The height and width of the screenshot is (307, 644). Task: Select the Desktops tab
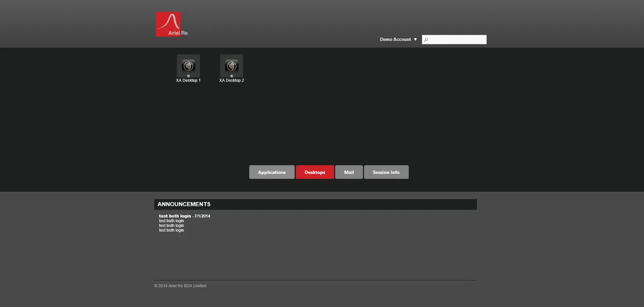(x=315, y=172)
